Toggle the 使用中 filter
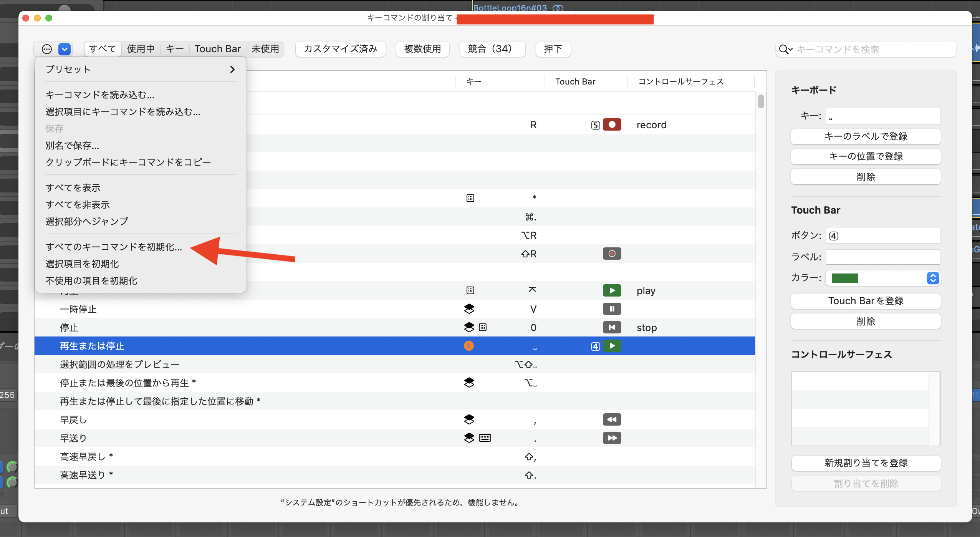 (x=141, y=49)
